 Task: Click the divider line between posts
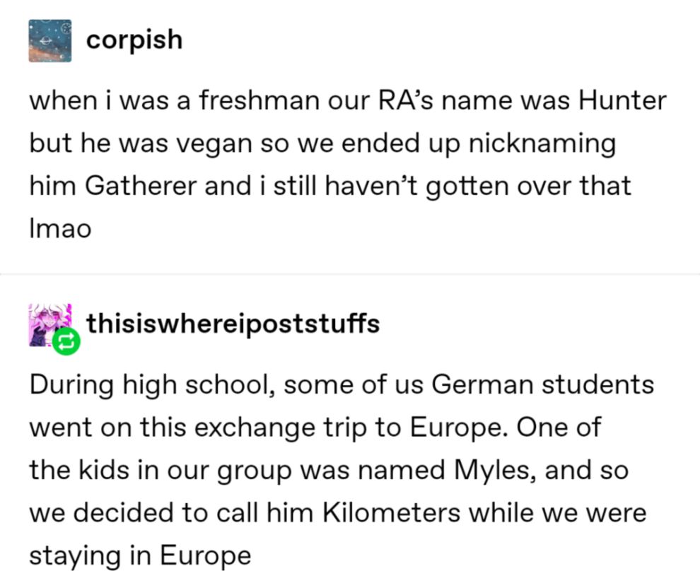pyautogui.click(x=350, y=274)
